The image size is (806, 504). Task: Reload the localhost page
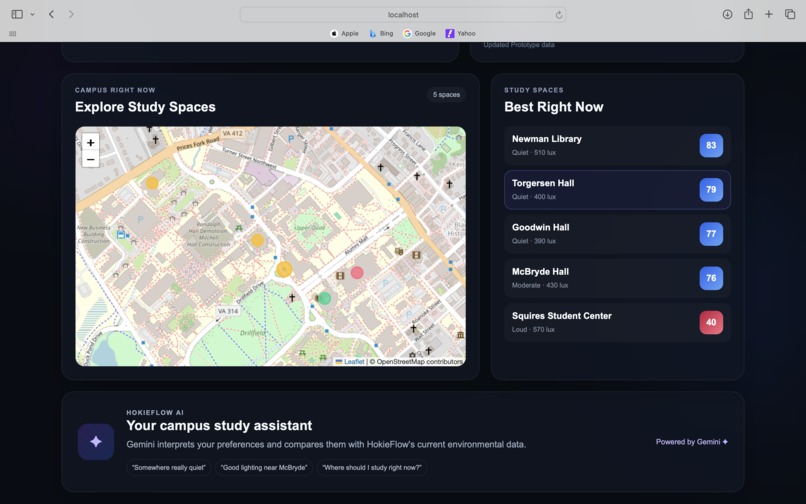[x=559, y=15]
